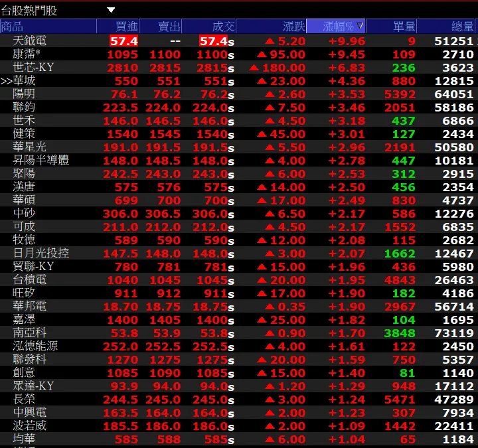This screenshot has height=448, width=478.
Task: Click the +1.04 percent change of 均華
Action: (x=347, y=439)
